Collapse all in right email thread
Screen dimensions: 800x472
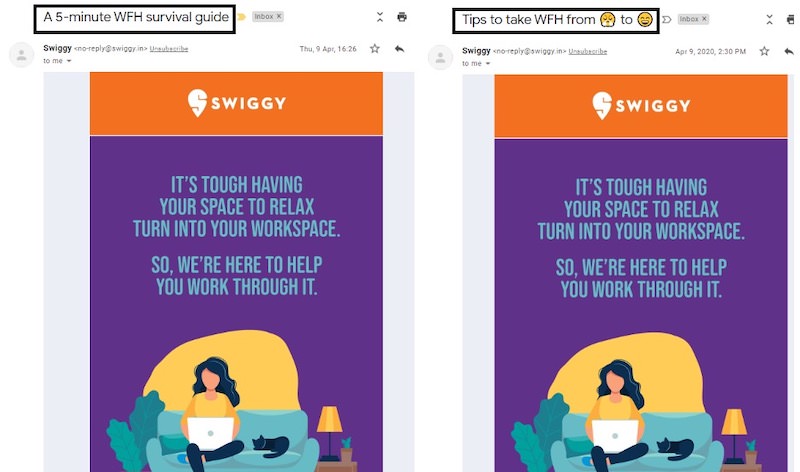click(x=769, y=20)
